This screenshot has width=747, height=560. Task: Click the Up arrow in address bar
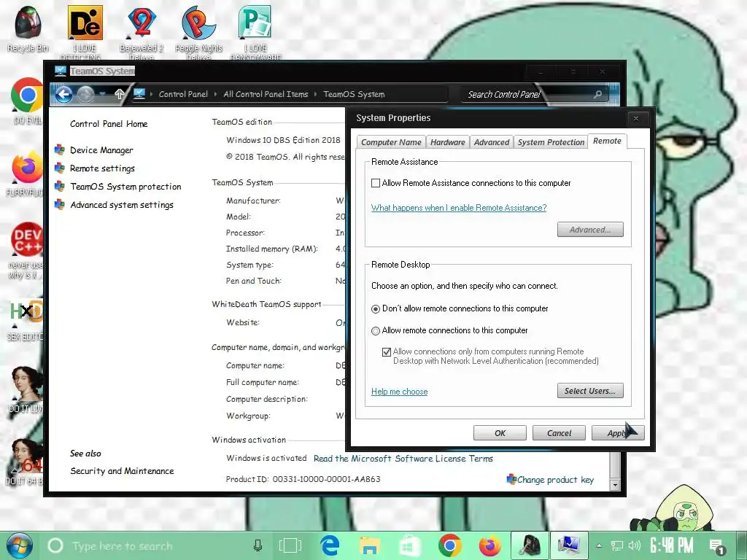120,94
